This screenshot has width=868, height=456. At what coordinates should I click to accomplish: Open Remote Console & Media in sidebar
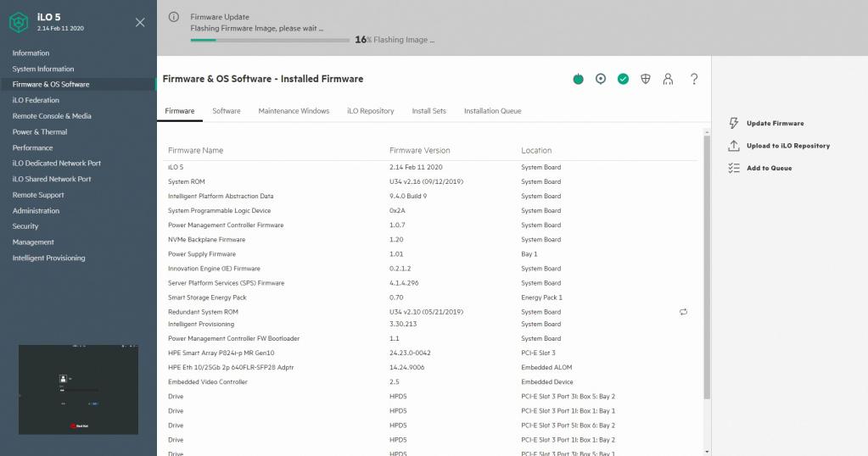click(x=52, y=116)
